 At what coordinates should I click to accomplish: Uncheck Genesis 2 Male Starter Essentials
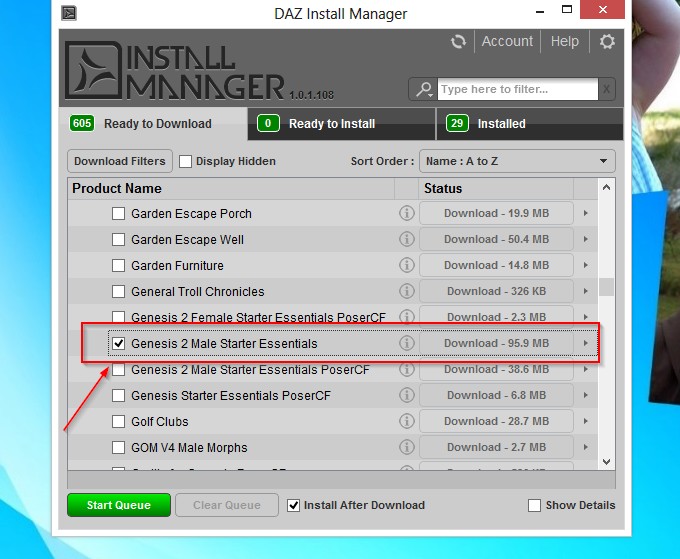(x=118, y=343)
